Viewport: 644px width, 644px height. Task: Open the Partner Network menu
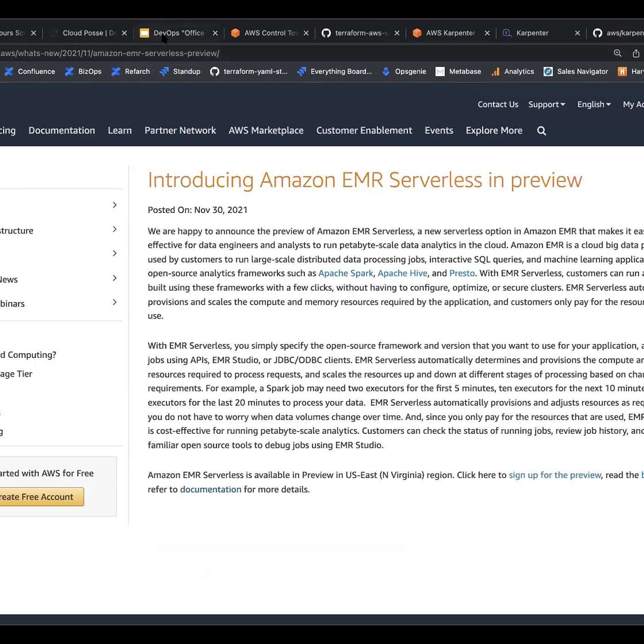[x=180, y=131]
